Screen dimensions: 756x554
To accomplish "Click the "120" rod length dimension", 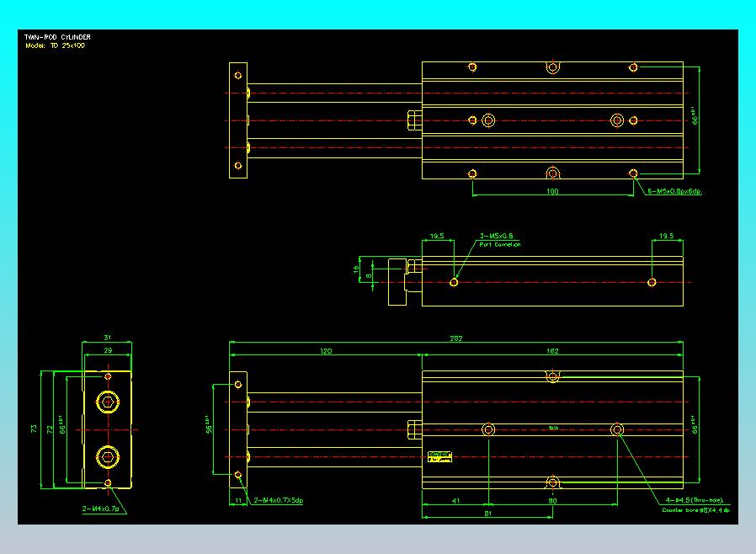I will pos(326,351).
